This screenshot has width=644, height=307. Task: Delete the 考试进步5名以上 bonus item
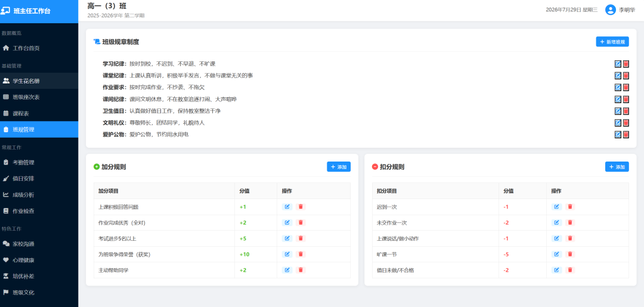[301, 238]
